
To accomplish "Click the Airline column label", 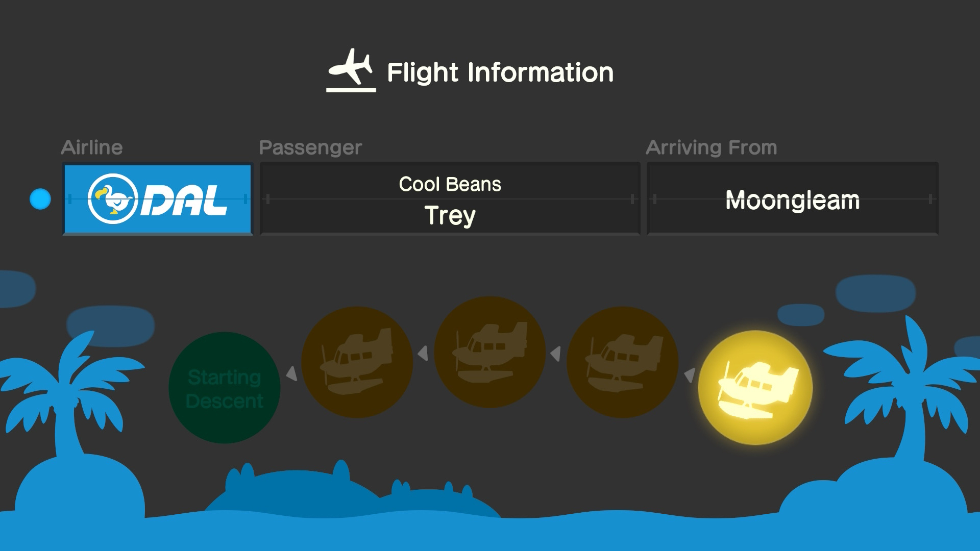I will pos(92,147).
